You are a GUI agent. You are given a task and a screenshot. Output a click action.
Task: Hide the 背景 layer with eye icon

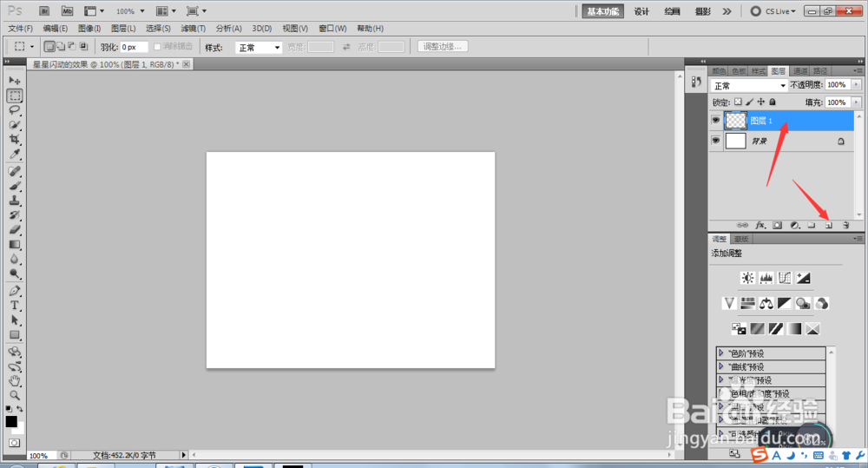pyautogui.click(x=716, y=141)
